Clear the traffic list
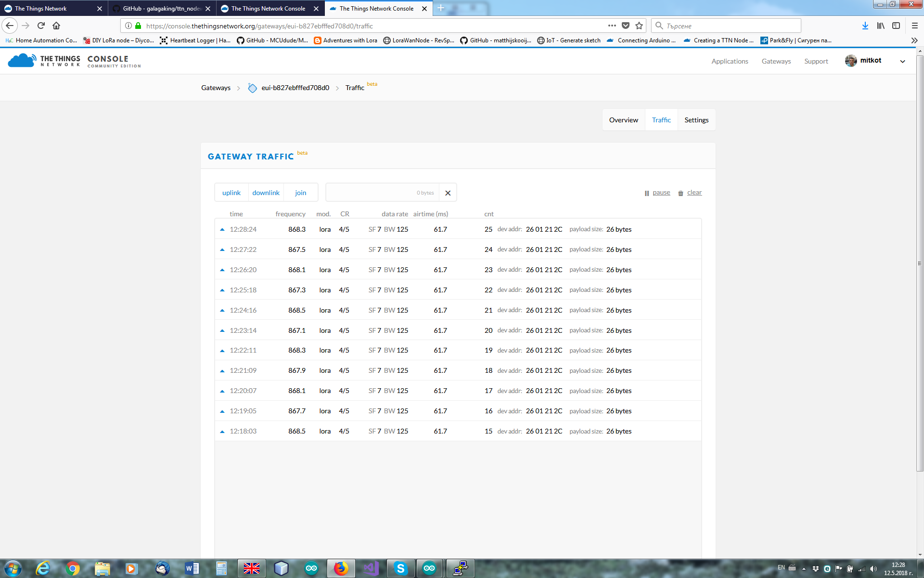The image size is (924, 578). (x=690, y=193)
